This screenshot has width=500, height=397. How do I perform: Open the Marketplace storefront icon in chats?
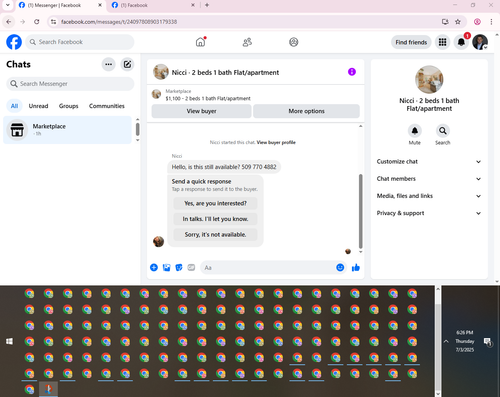click(17, 130)
